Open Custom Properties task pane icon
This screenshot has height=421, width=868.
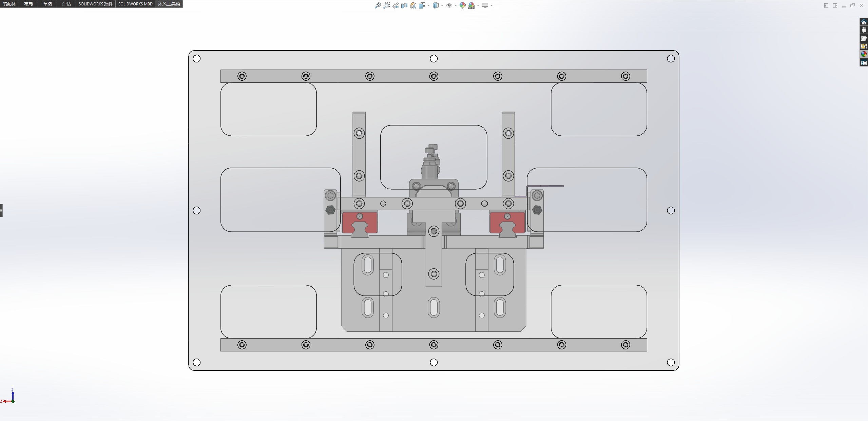pyautogui.click(x=864, y=62)
